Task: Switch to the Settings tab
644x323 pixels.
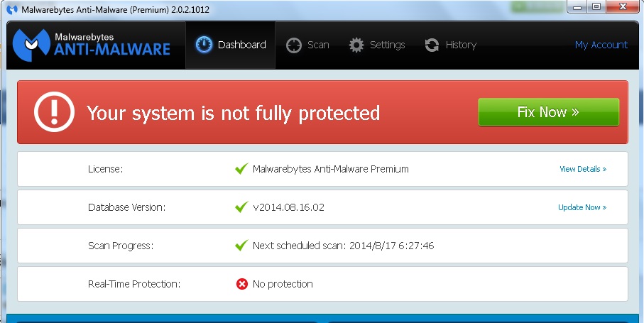Action: coord(377,45)
